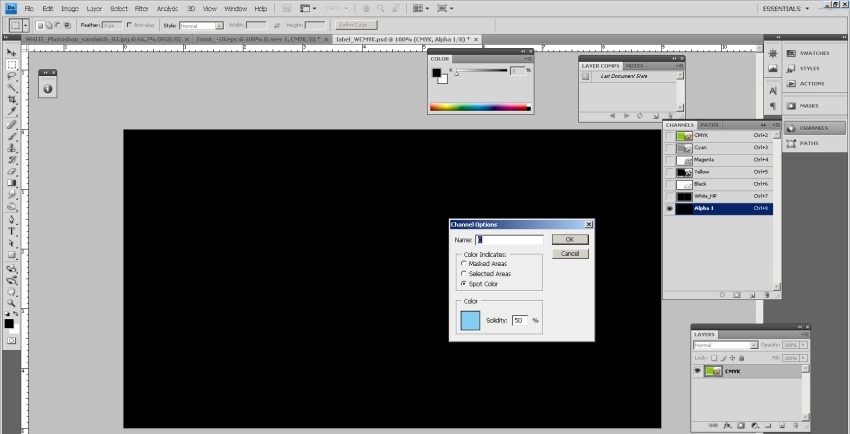The image size is (850, 434).
Task: Hide the CMYK layer in Layers panel
Action: (x=698, y=371)
